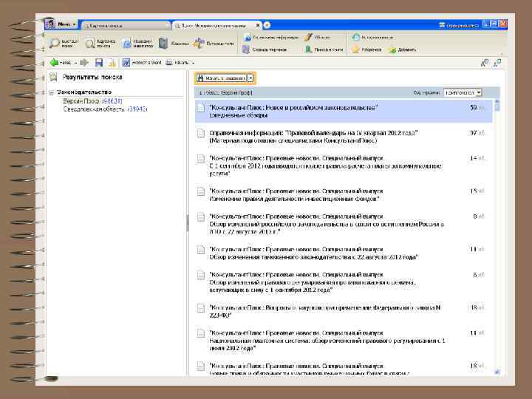The image size is (532, 399).
Task: Open the Quick Search (Быстрый поиск) tool
Action: 63,43
